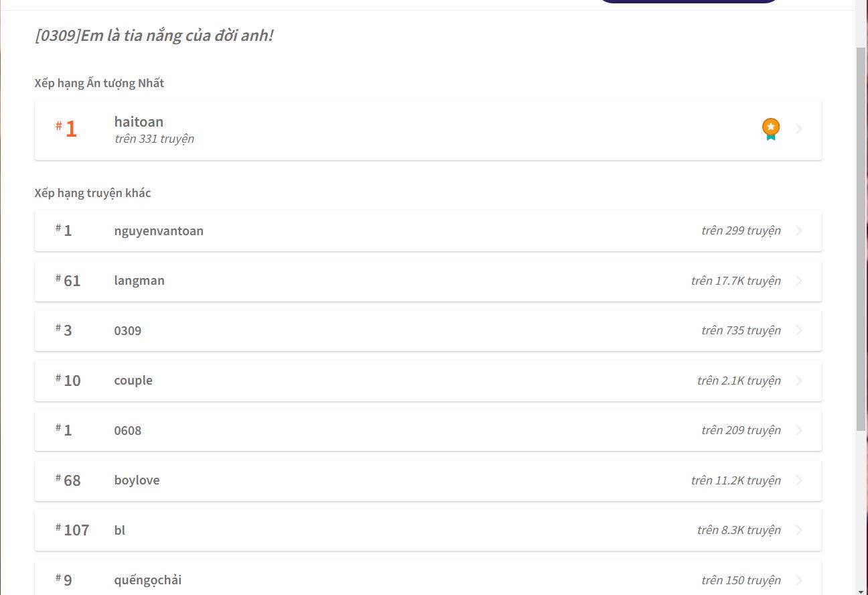The height and width of the screenshot is (595, 868).
Task: Open the haitoan tag ranking
Action: point(428,129)
